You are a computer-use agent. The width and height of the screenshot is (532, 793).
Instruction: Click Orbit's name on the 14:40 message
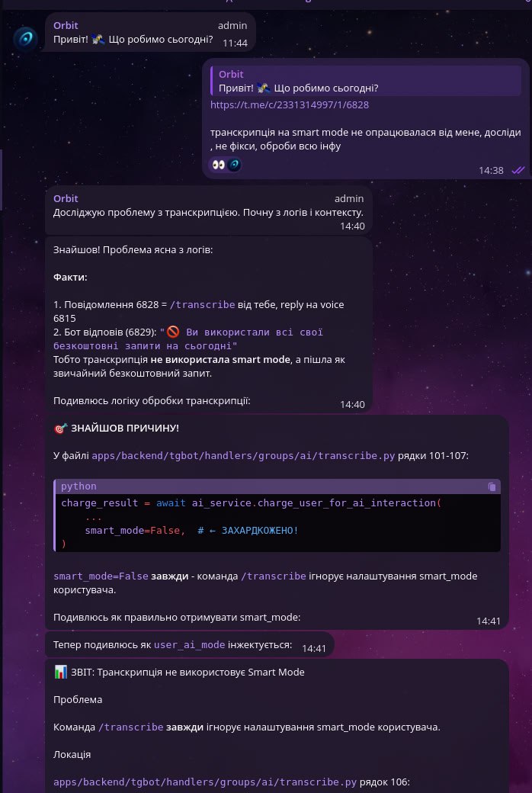[x=66, y=198]
